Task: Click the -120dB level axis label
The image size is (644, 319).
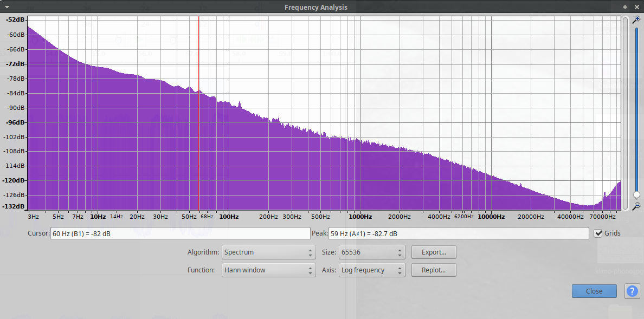Action: [14, 180]
